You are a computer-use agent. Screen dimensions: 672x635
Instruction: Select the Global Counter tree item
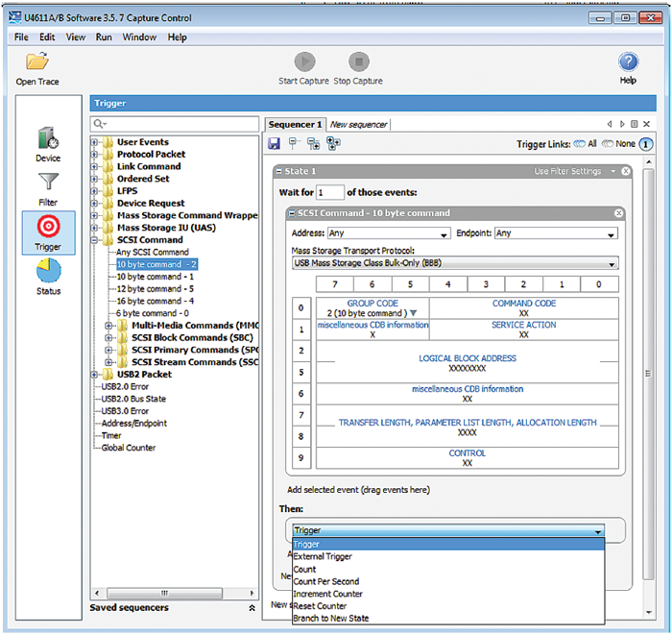128,448
